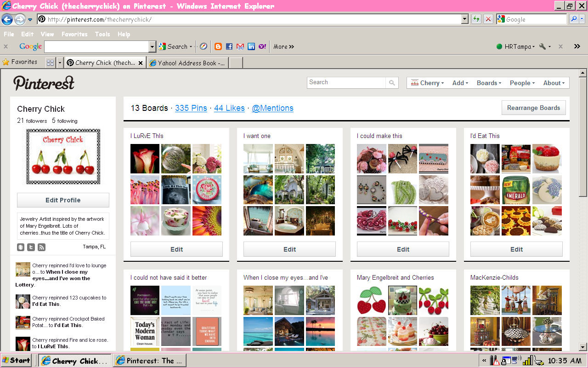Click the RSS feed icon under bio
Screen dimensions: 588x368
pos(41,247)
